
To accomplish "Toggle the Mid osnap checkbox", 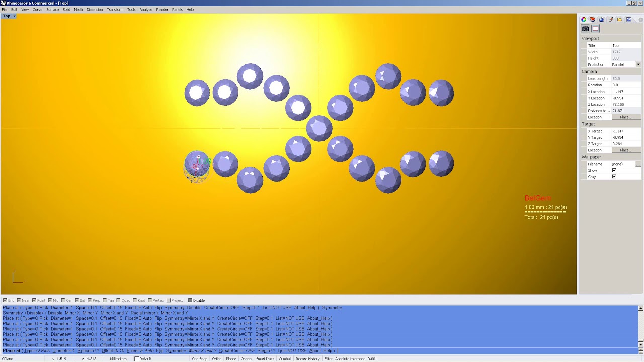I will 50,300.
